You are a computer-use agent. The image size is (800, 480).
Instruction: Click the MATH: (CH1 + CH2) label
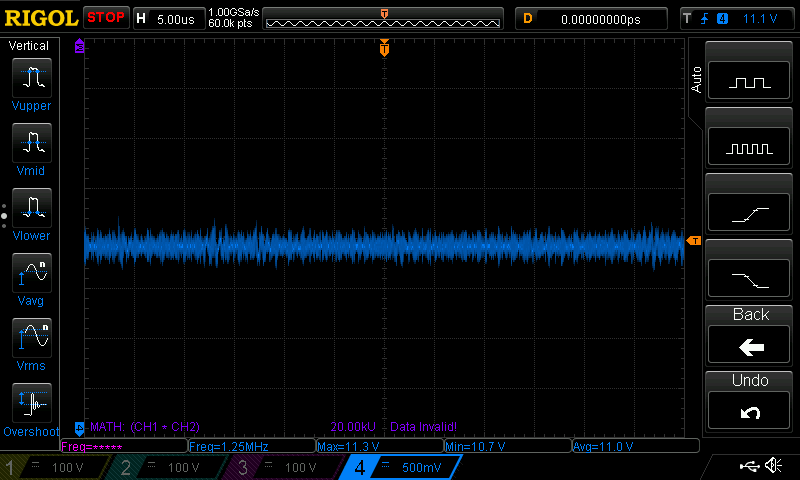tap(145, 426)
